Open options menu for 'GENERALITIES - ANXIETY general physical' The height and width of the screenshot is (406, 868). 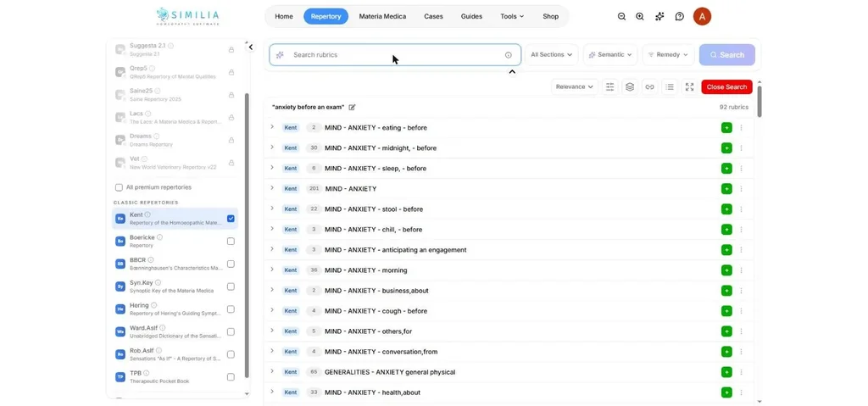point(741,372)
